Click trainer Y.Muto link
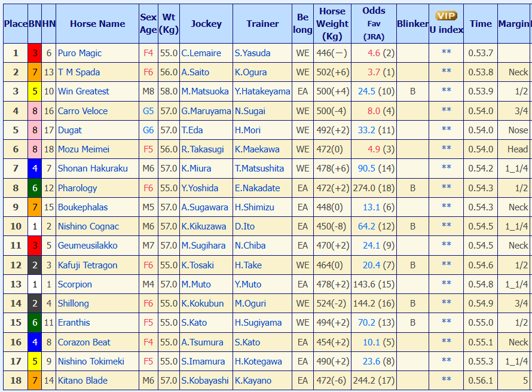 click(x=248, y=284)
